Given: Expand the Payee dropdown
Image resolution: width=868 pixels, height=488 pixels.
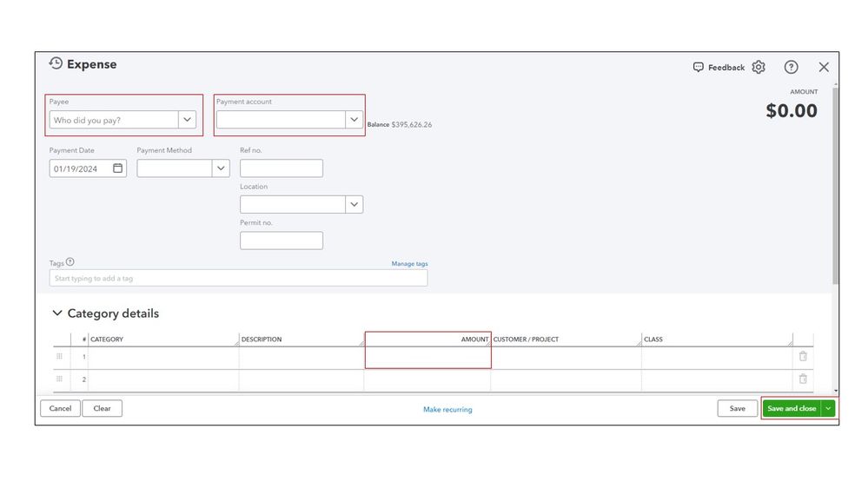Looking at the screenshot, I should click(x=188, y=120).
